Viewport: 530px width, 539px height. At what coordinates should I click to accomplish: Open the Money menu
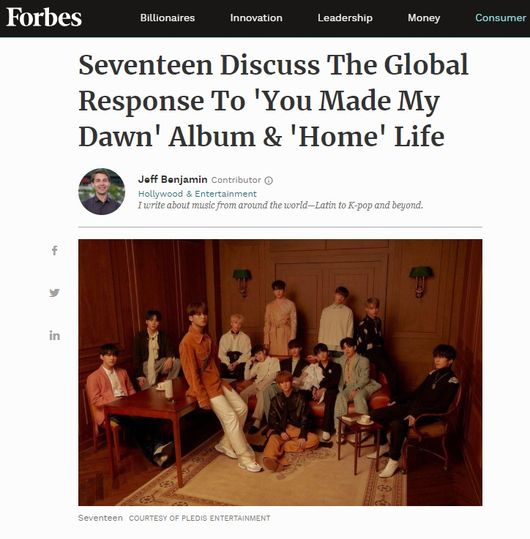pyautogui.click(x=424, y=18)
